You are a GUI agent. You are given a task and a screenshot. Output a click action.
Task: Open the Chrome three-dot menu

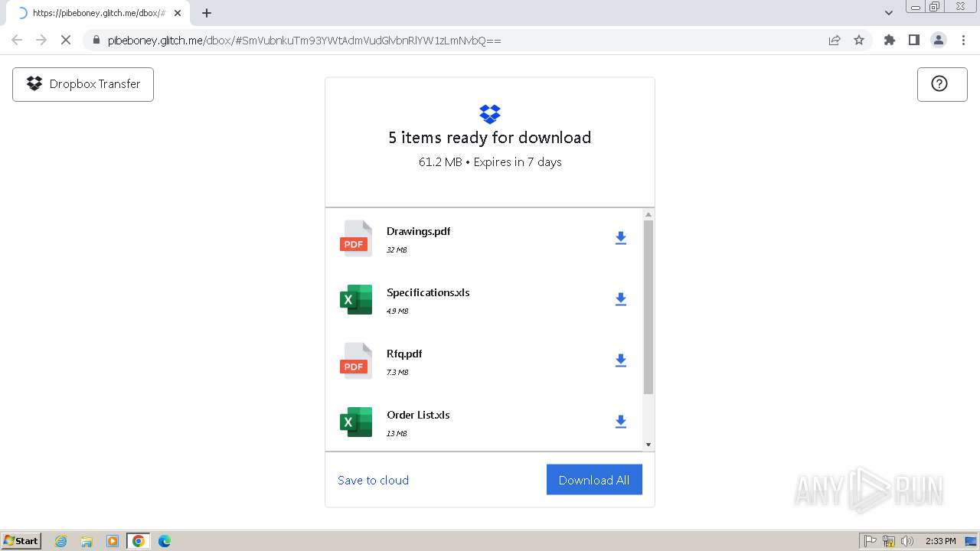coord(963,40)
